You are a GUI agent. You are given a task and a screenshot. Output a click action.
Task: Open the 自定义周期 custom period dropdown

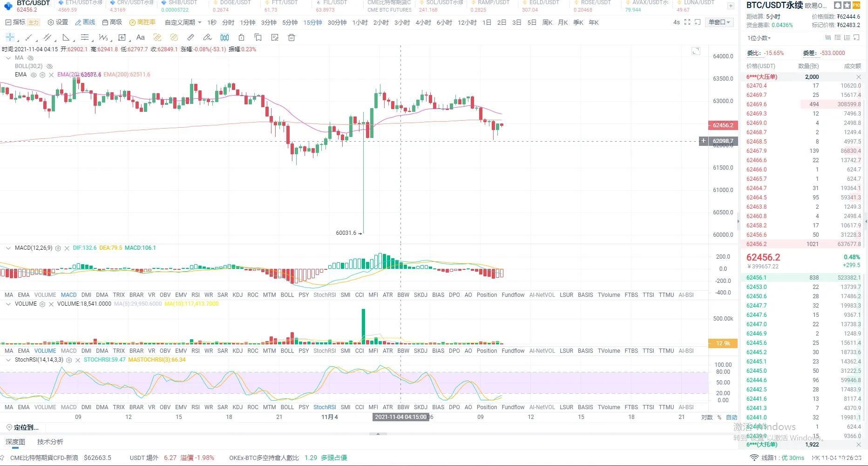183,22
